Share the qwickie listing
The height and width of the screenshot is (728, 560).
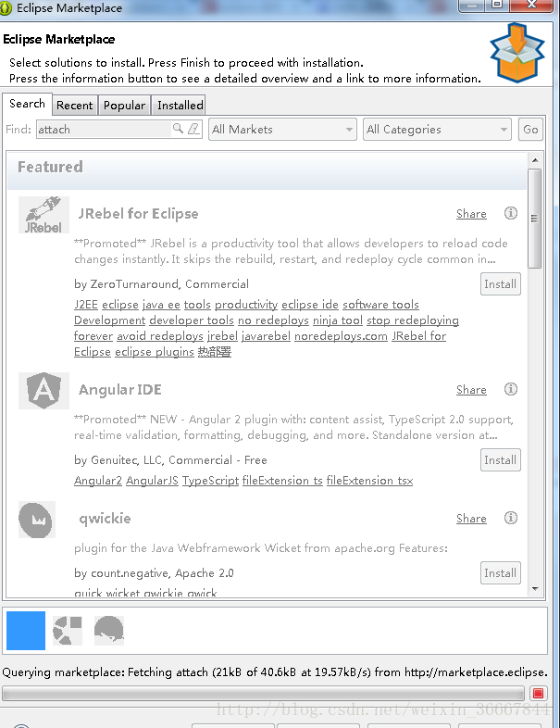(x=471, y=518)
